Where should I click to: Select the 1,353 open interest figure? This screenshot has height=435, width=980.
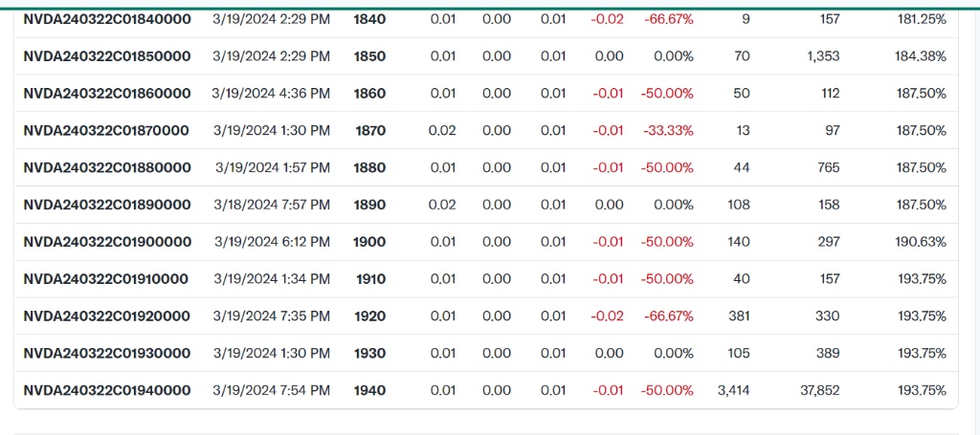click(x=823, y=56)
